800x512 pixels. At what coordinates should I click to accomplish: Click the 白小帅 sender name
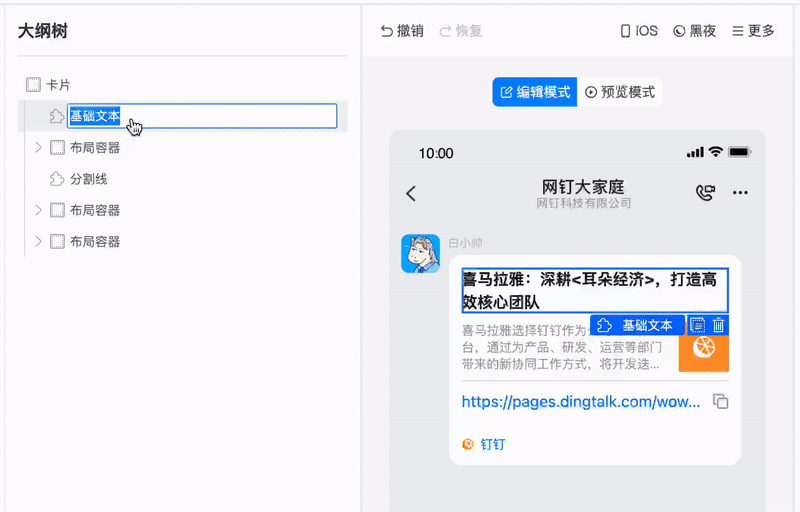[465, 243]
